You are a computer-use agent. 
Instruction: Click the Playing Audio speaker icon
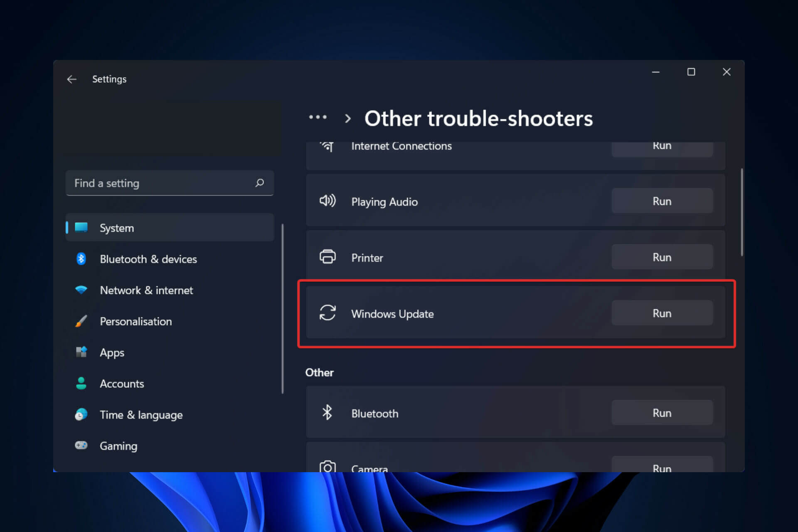[328, 201]
